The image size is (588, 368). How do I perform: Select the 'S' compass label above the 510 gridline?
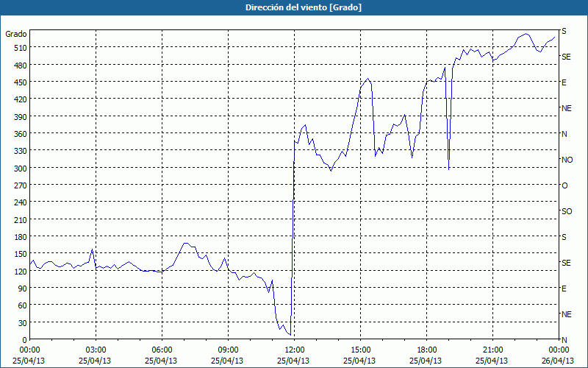(x=564, y=31)
